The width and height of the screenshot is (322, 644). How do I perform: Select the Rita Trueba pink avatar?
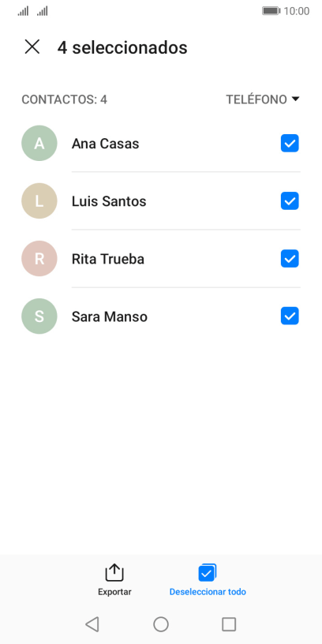(x=39, y=259)
